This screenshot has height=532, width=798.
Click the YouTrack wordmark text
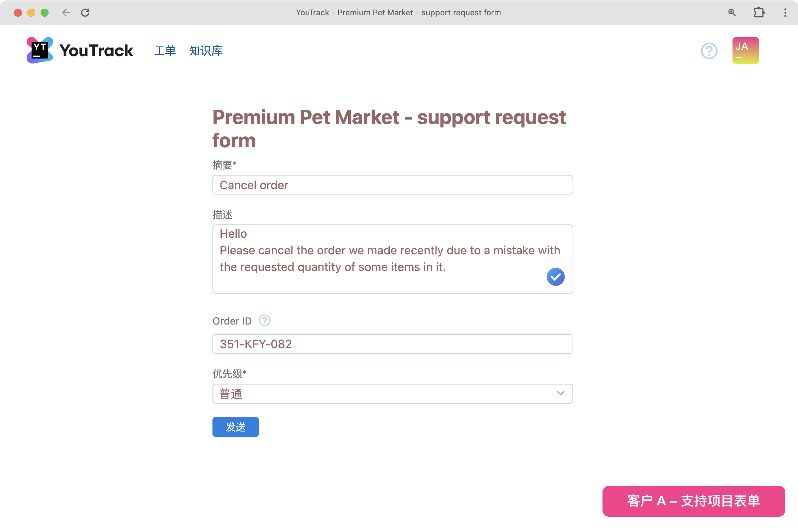(96, 51)
